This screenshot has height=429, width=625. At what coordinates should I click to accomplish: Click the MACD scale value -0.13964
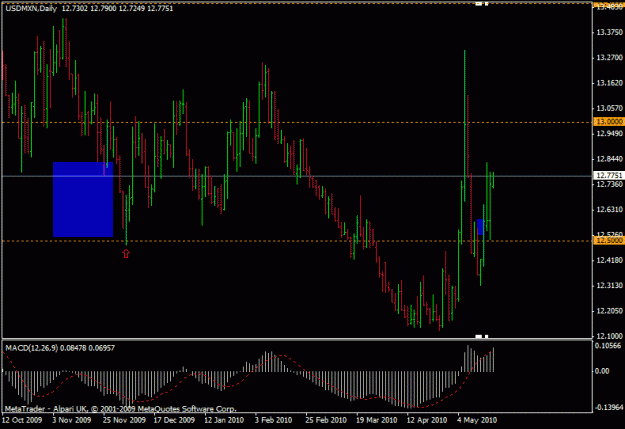pyautogui.click(x=608, y=407)
